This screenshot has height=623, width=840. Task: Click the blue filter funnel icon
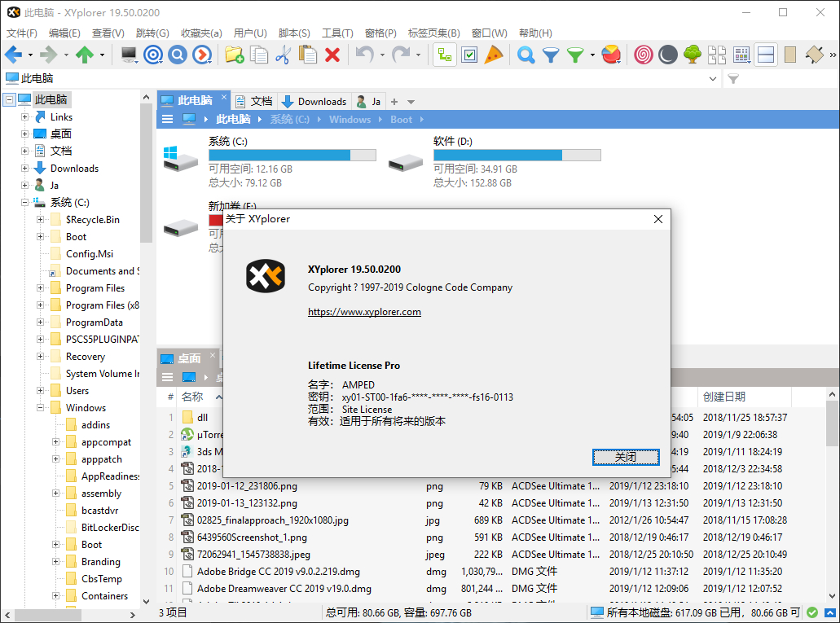point(551,55)
